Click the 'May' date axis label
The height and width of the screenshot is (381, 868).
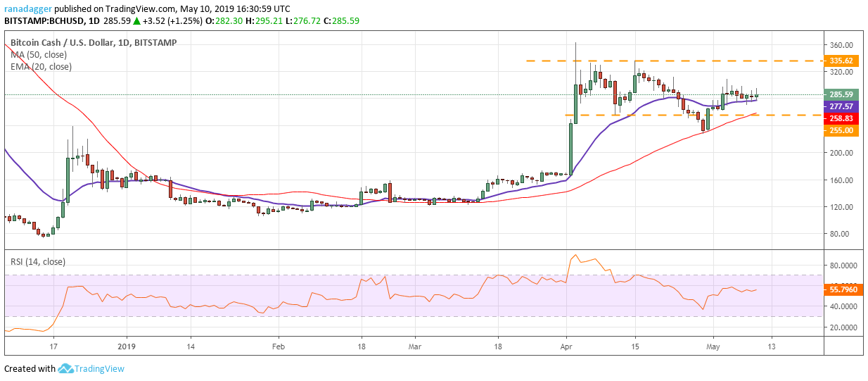pos(713,347)
